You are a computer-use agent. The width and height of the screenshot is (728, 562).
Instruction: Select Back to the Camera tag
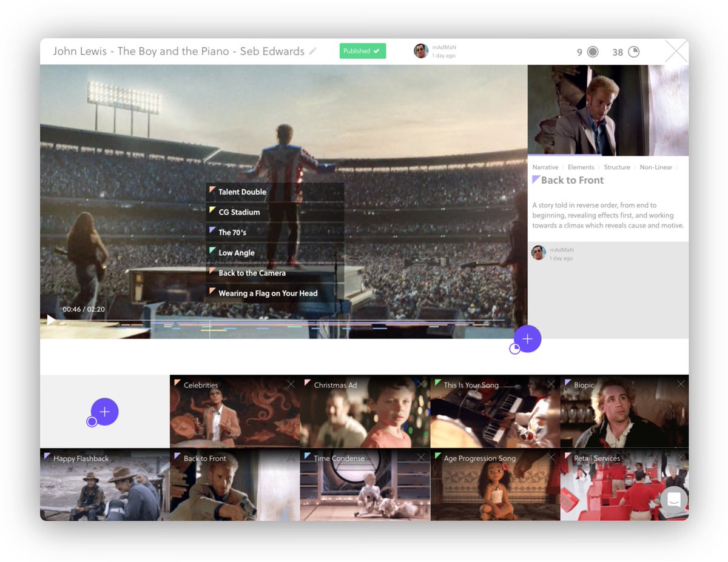click(275, 273)
